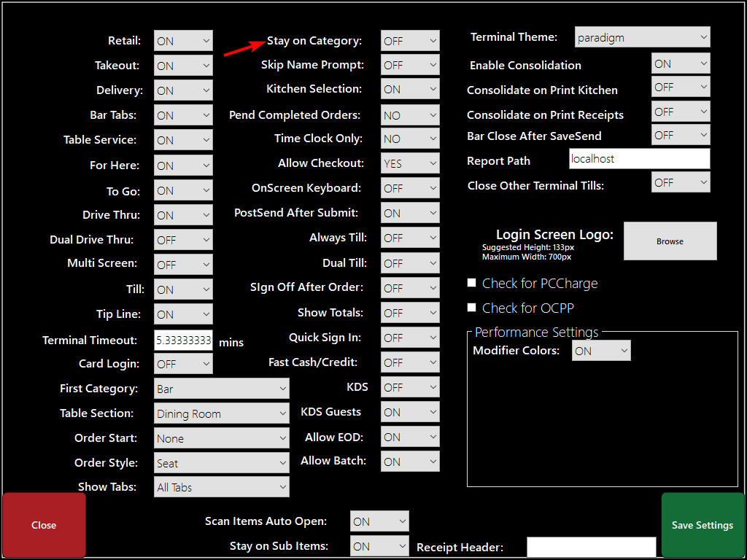The height and width of the screenshot is (560, 747).
Task: Open the Skip Name Prompt dropdown
Action: tap(410, 65)
